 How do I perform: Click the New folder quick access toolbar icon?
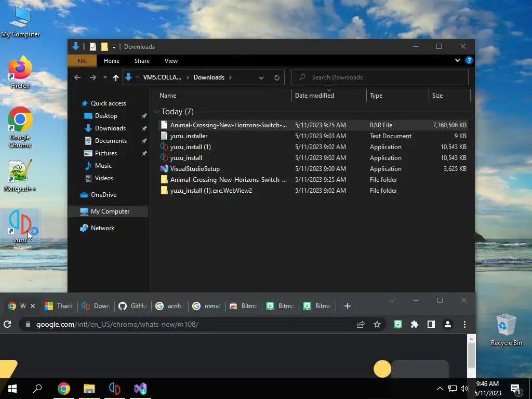tap(104, 46)
